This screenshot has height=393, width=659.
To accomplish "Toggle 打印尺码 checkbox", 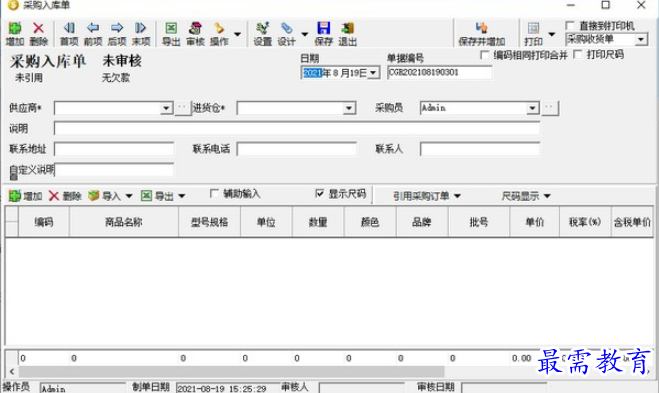I will [x=578, y=54].
